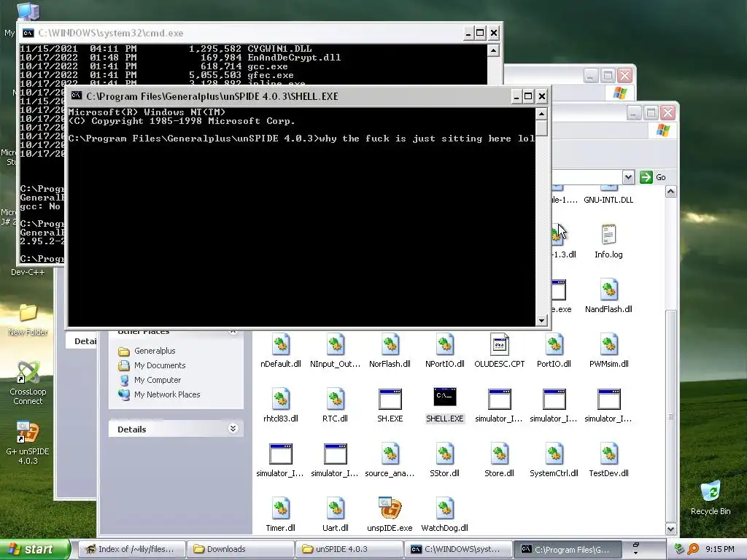Image resolution: width=747 pixels, height=560 pixels.
Task: Select the unspIDE.exe application icon
Action: coord(390,508)
